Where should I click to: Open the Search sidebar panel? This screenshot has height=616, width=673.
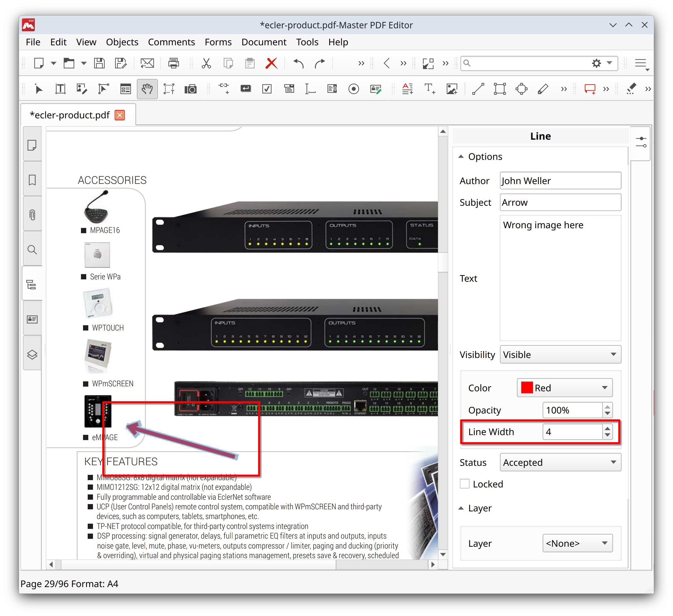(x=32, y=250)
